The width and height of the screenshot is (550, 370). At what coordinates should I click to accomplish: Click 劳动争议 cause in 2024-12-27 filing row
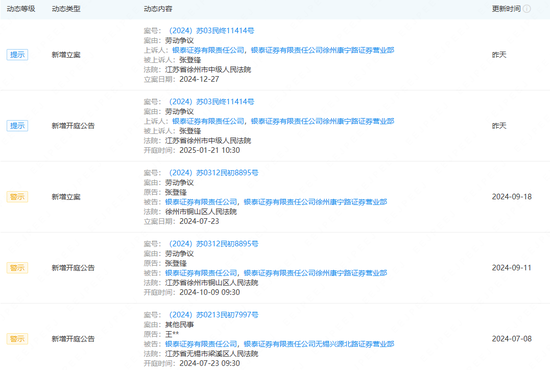180,41
